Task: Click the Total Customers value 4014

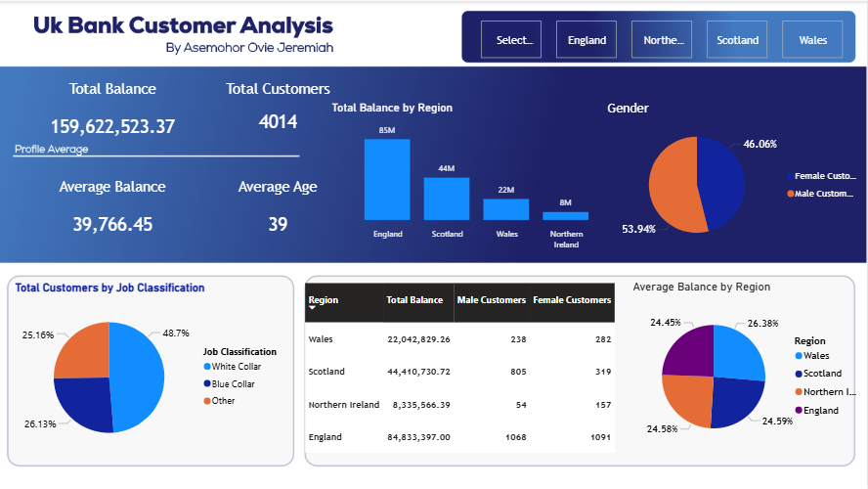Action: click(278, 122)
